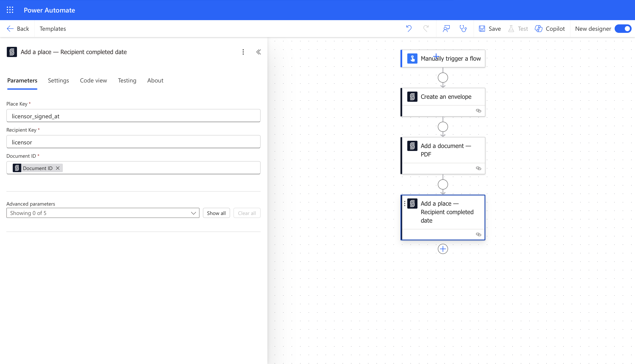Viewport: 635px width, 364px height.
Task: Click the Clear all button
Action: coord(247,213)
